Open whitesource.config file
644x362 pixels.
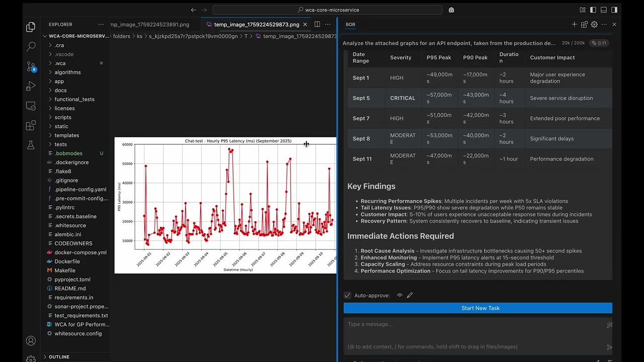[x=76, y=333]
